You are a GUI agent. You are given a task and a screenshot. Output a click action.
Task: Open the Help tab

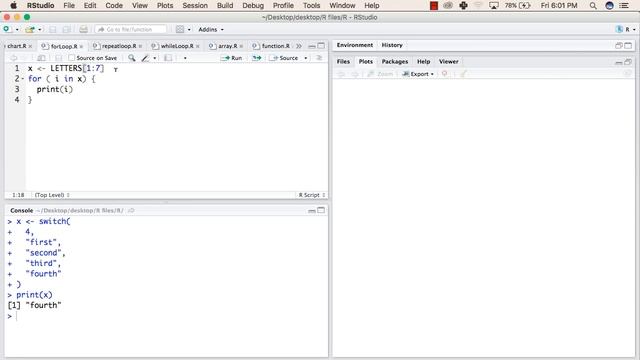tap(423, 61)
